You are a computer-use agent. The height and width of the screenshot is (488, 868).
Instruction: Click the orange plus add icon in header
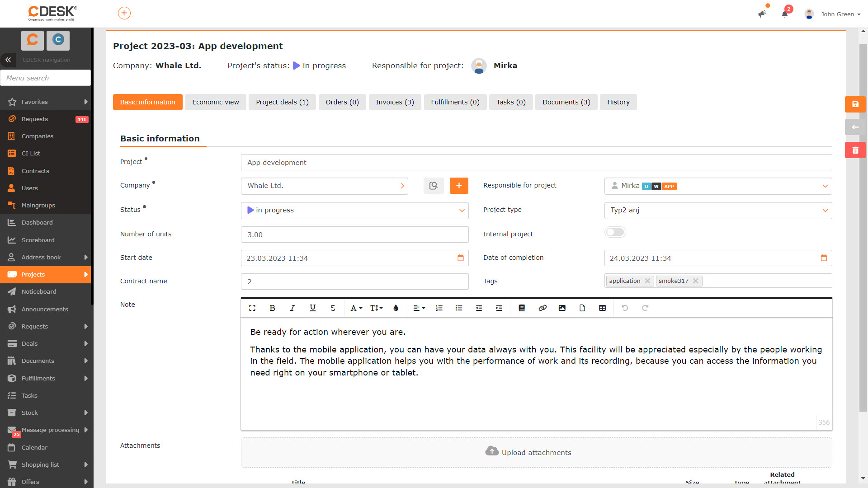(x=124, y=13)
